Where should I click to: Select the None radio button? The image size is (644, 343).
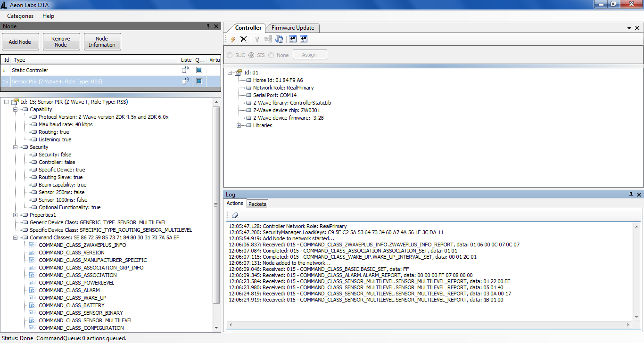point(271,55)
